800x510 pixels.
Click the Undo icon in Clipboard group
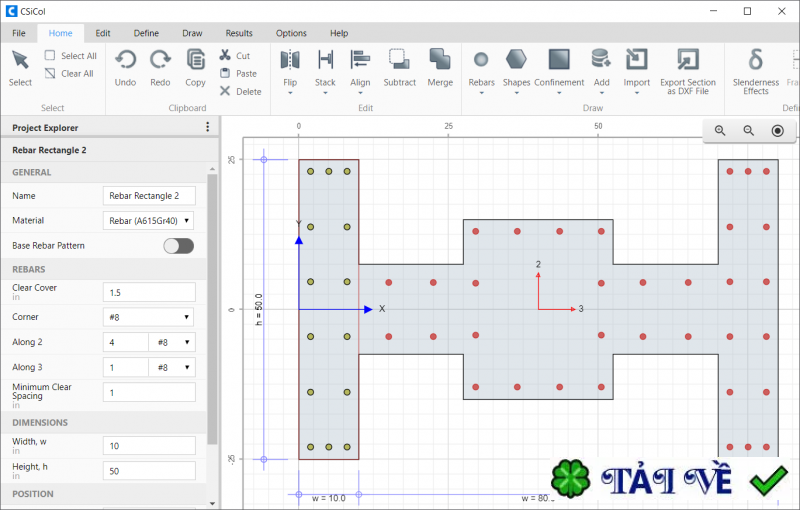click(x=125, y=60)
